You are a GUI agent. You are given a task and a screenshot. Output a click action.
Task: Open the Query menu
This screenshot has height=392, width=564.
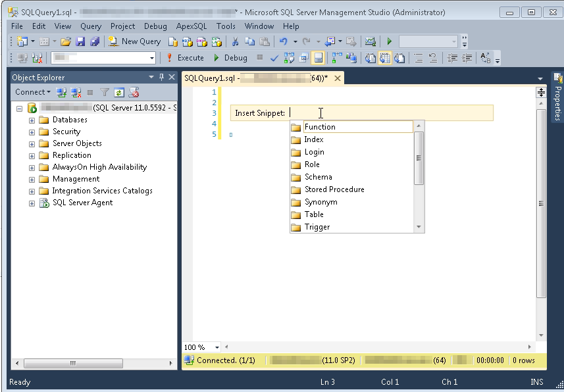click(x=91, y=26)
